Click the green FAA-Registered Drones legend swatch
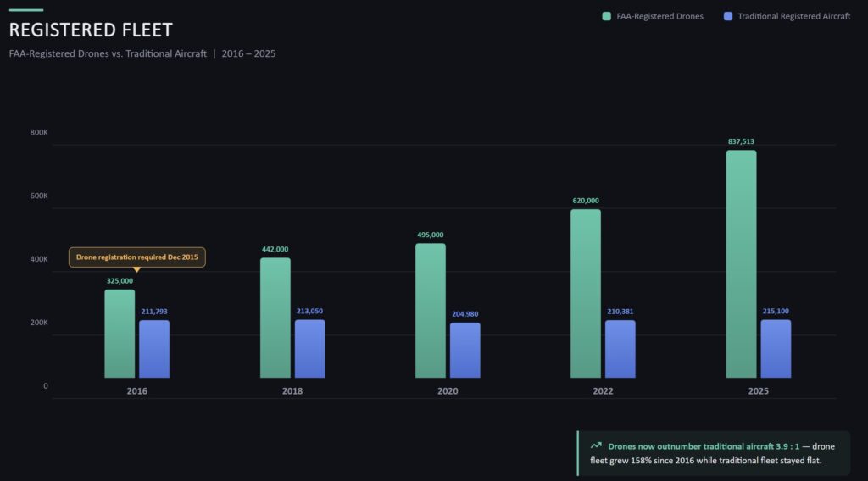This screenshot has width=868, height=481. (607, 16)
